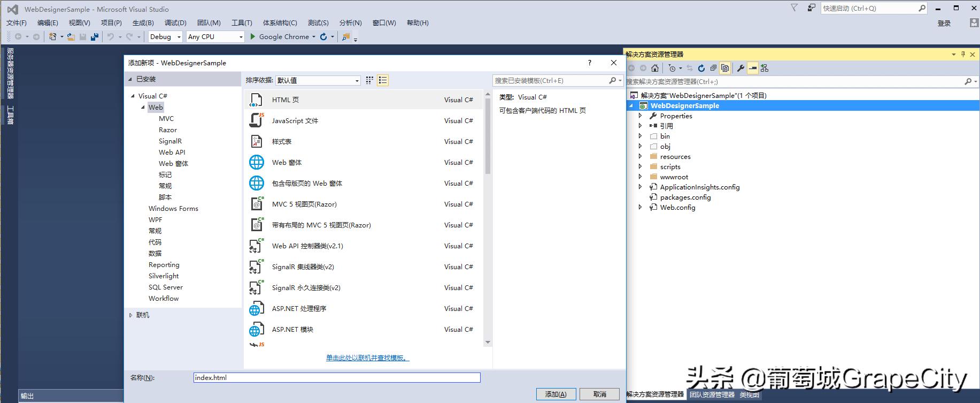Click the feedback smiley icon near Quick Launch
980x403 pixels.
[x=812, y=8]
